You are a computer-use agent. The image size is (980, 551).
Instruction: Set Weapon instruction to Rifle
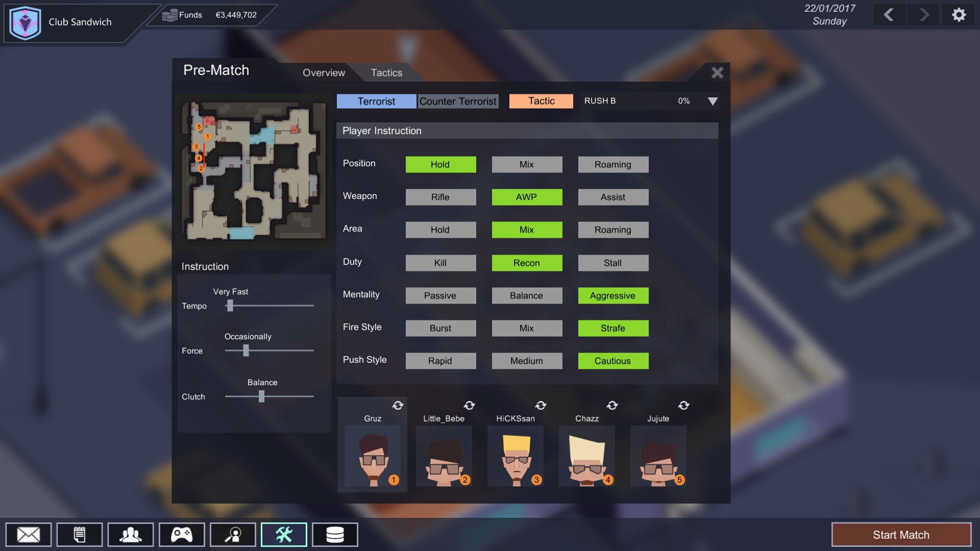pyautogui.click(x=440, y=197)
